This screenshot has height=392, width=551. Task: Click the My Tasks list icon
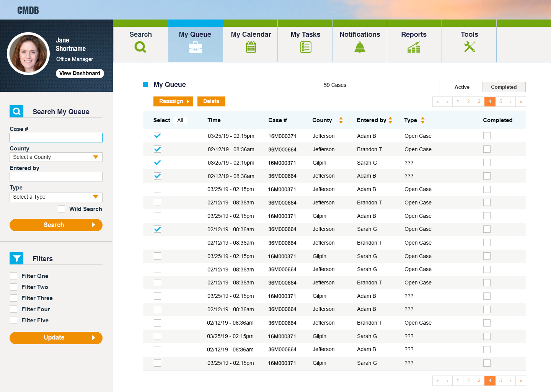click(305, 47)
